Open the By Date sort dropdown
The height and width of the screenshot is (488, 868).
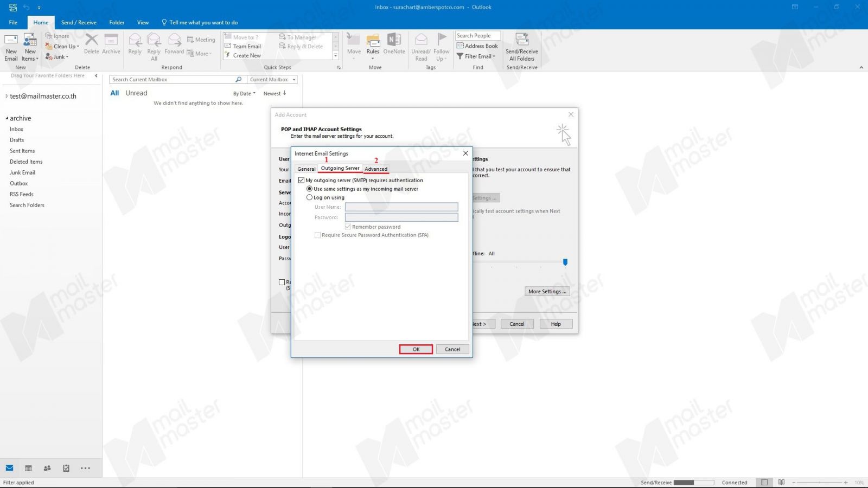244,94
